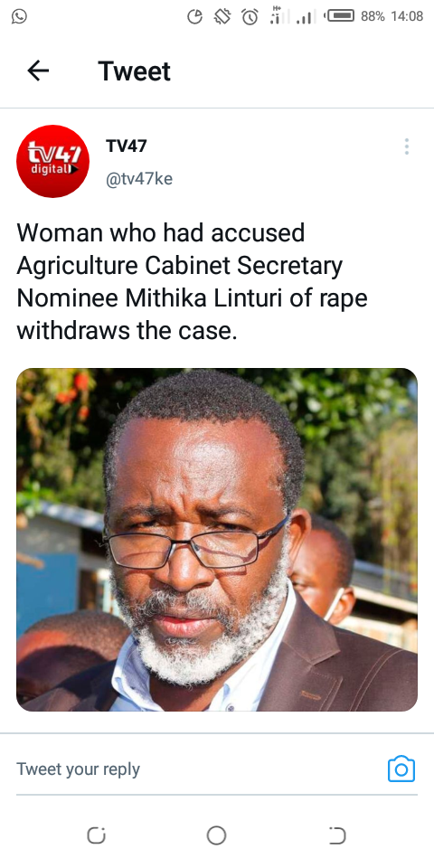Select the tweet text about Mithika Linturi
Image resolution: width=434 pixels, height=868 pixels.
pyautogui.click(x=192, y=282)
